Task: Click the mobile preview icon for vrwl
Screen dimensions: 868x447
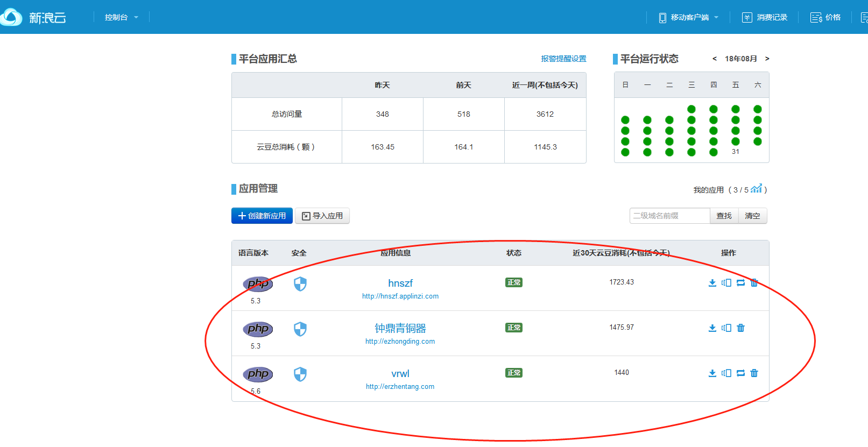Action: coord(726,373)
